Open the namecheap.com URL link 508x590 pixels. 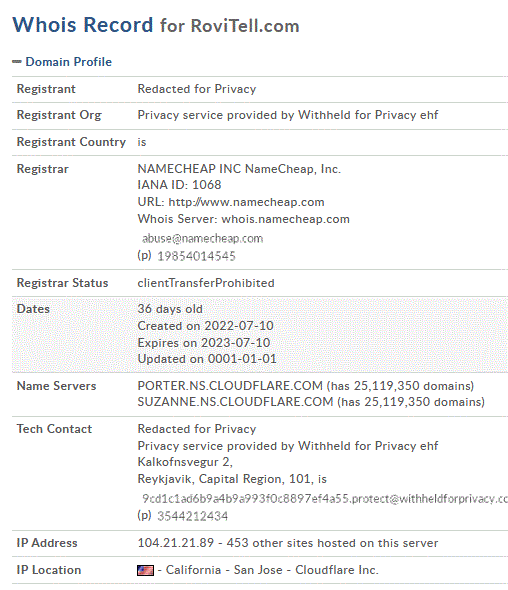coord(246,202)
